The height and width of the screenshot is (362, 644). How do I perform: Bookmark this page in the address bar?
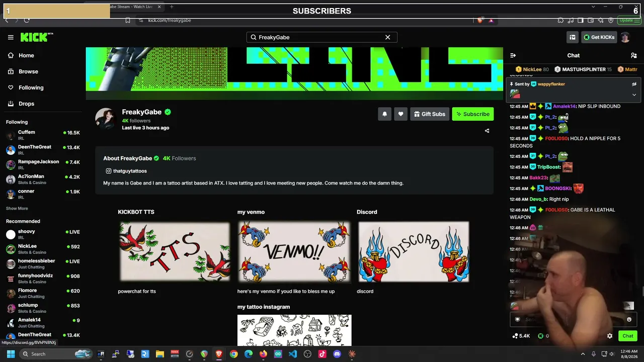(x=128, y=20)
